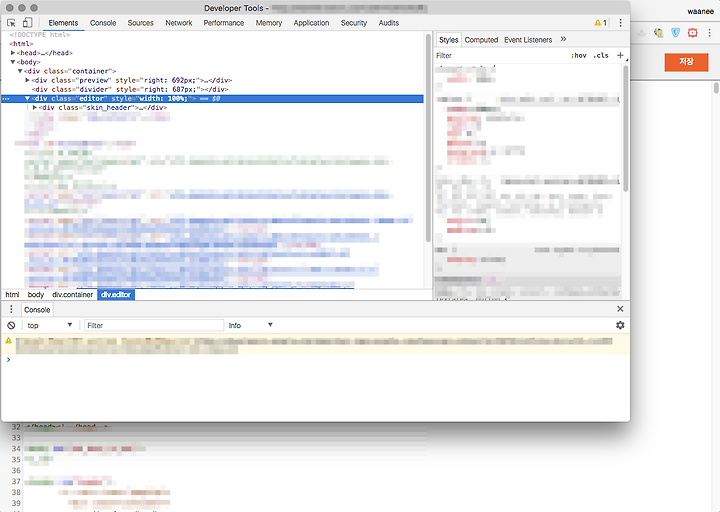Screen dimensions: 720x512
Task: Open console drawer three-dot menu
Action: point(11,309)
